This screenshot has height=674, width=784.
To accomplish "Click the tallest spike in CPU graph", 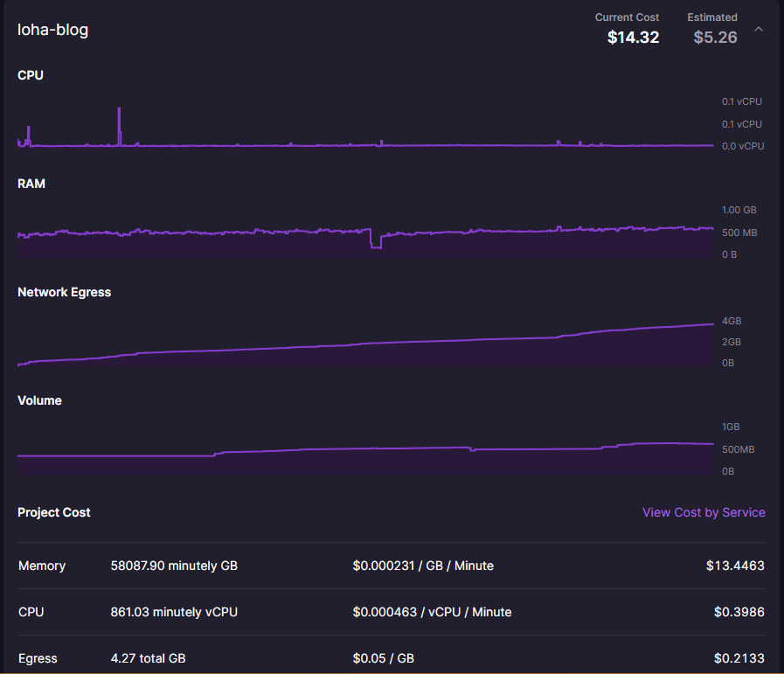I will (119, 125).
